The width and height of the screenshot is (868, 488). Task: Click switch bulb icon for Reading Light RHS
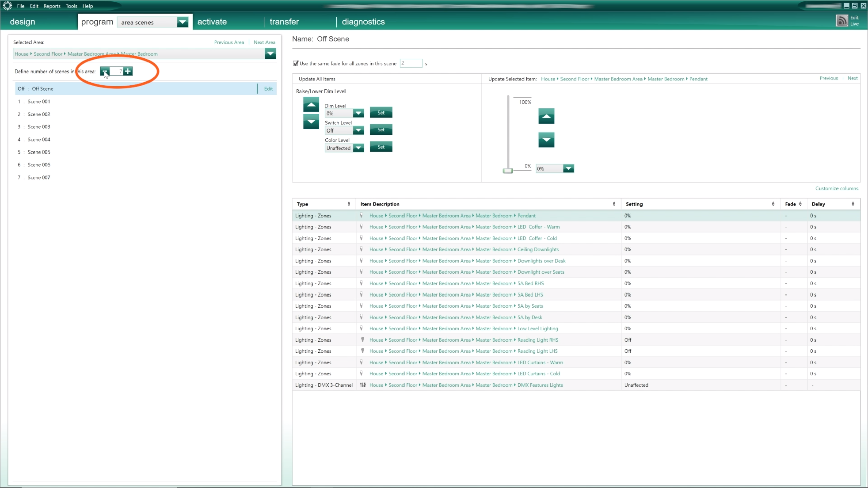362,340
